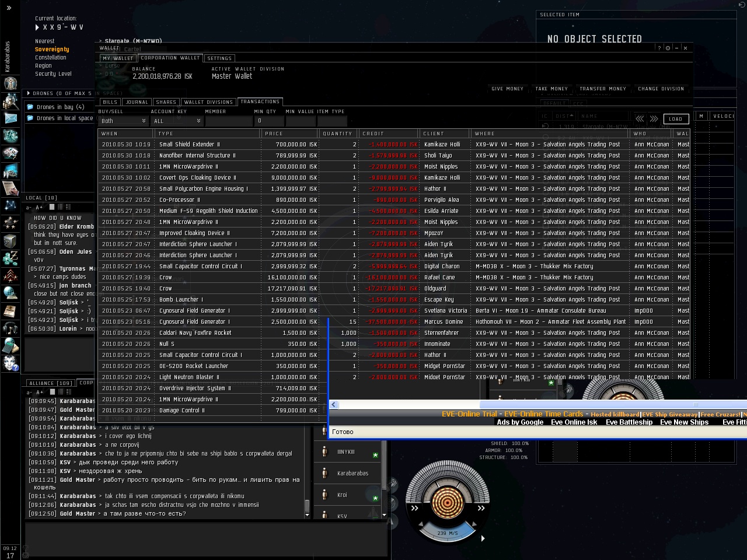Open EVE Mail envelope icon
The height and width of the screenshot is (560, 747).
pos(11,118)
